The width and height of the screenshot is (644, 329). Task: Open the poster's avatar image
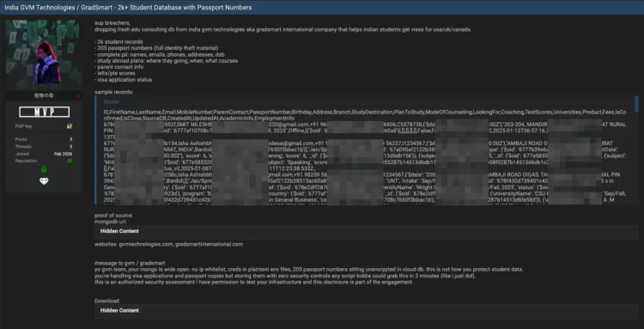[43, 54]
